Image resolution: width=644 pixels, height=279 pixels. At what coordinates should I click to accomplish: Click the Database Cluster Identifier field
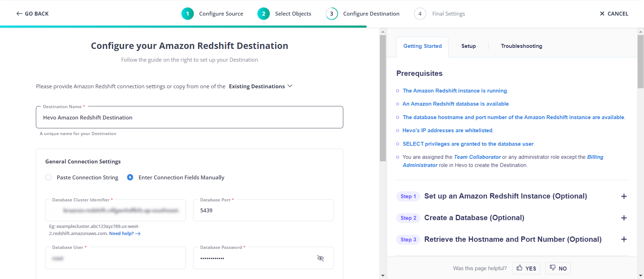click(115, 210)
